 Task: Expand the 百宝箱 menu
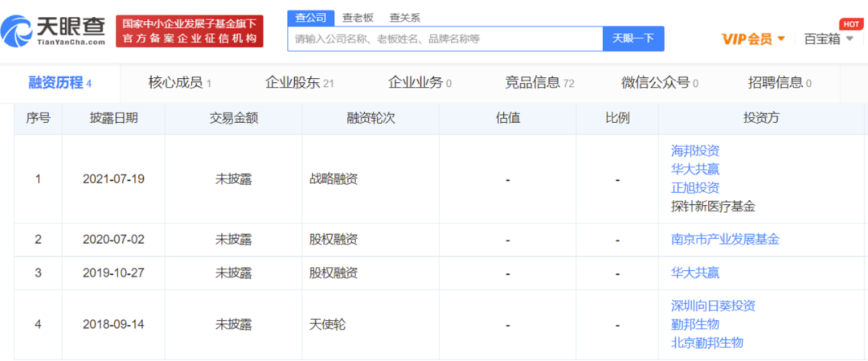(x=829, y=39)
